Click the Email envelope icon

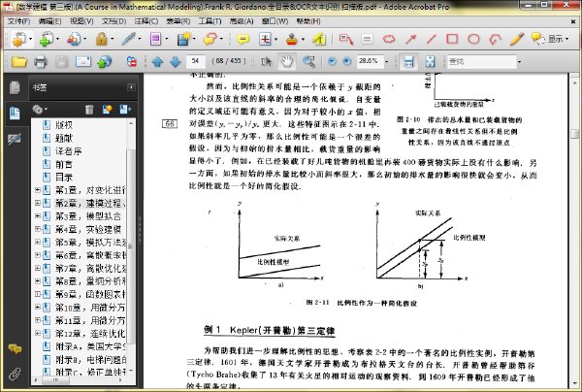pyautogui.click(x=83, y=61)
